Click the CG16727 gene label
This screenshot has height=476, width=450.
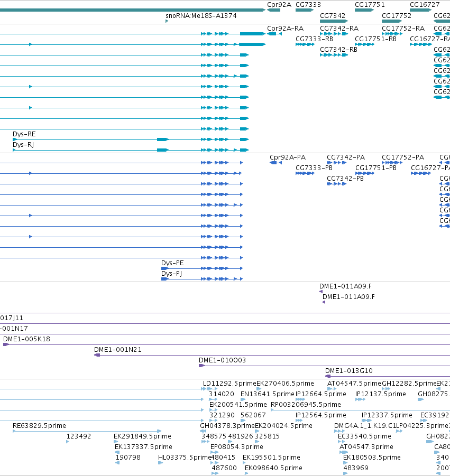click(x=425, y=5)
